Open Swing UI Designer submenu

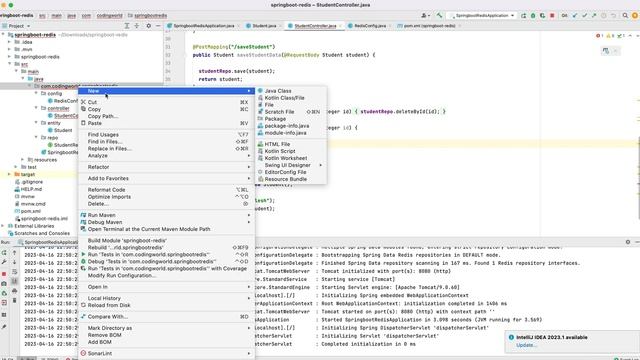tap(291, 165)
